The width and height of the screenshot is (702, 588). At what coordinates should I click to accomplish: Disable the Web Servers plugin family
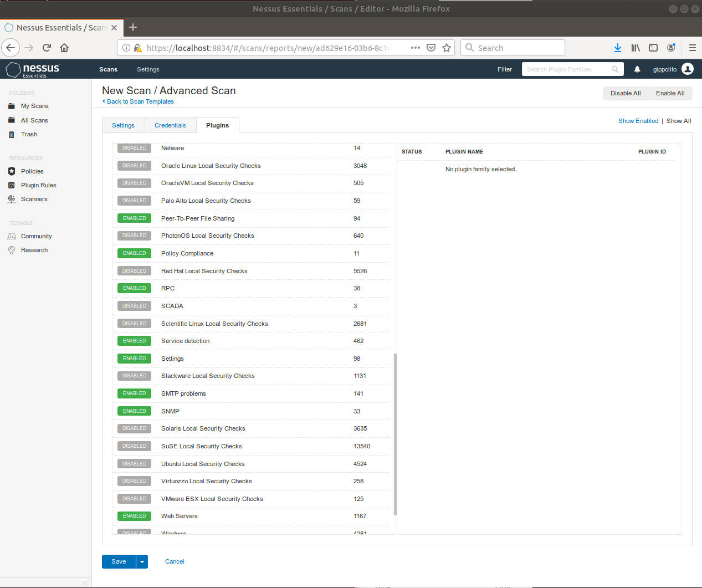coord(134,516)
